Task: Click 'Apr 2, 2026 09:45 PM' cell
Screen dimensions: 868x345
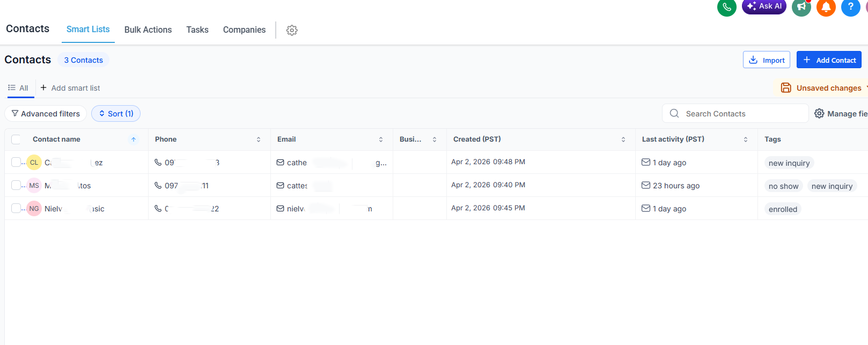Action: pos(488,208)
